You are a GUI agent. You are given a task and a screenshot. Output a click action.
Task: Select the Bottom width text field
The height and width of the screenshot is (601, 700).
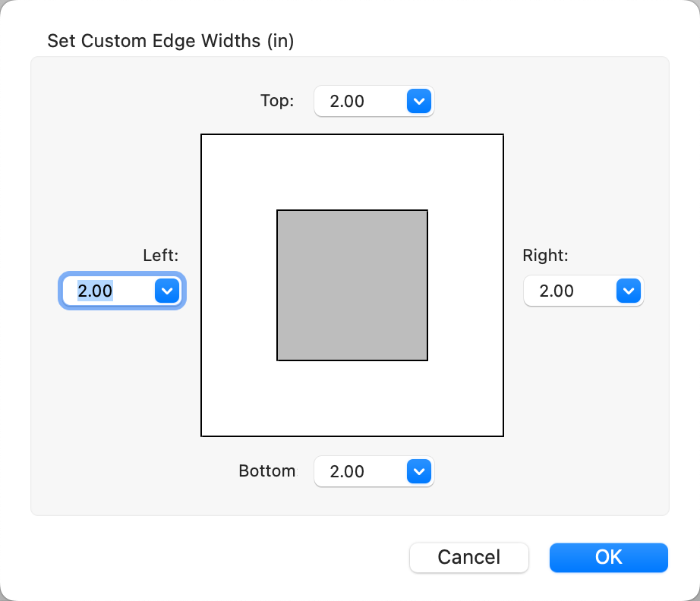tap(358, 471)
